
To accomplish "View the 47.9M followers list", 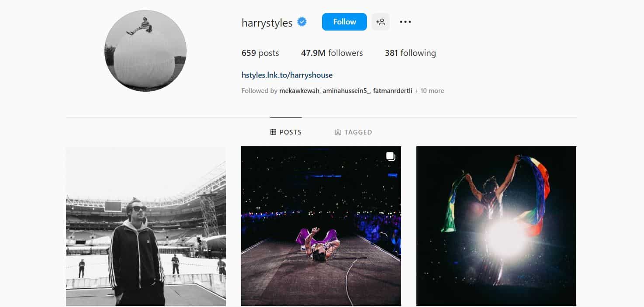I will pos(332,53).
